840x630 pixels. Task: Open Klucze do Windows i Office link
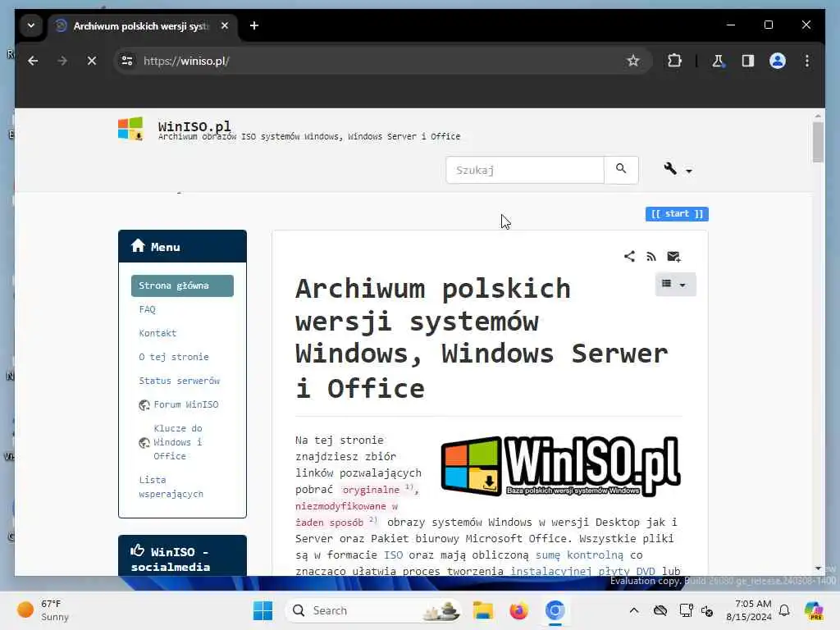177,442
